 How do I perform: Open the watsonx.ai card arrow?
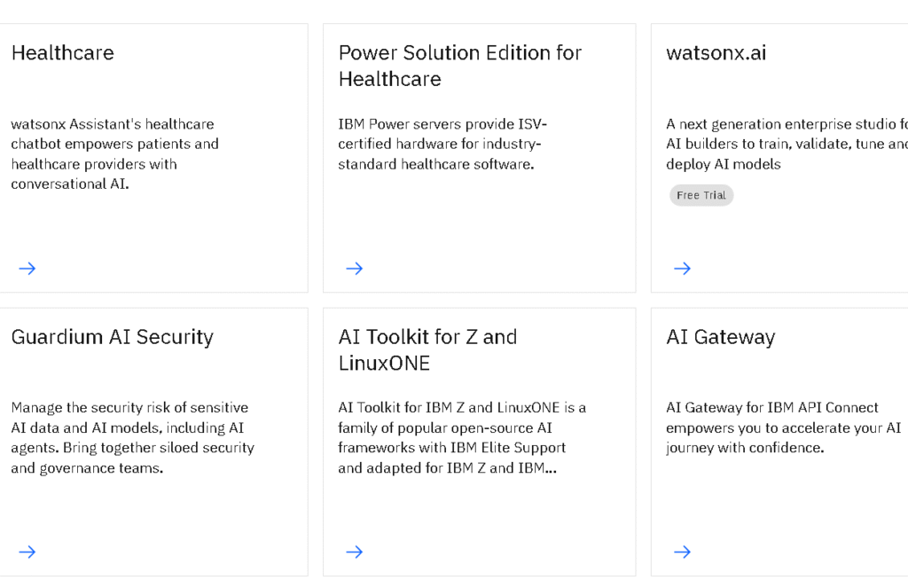682,268
